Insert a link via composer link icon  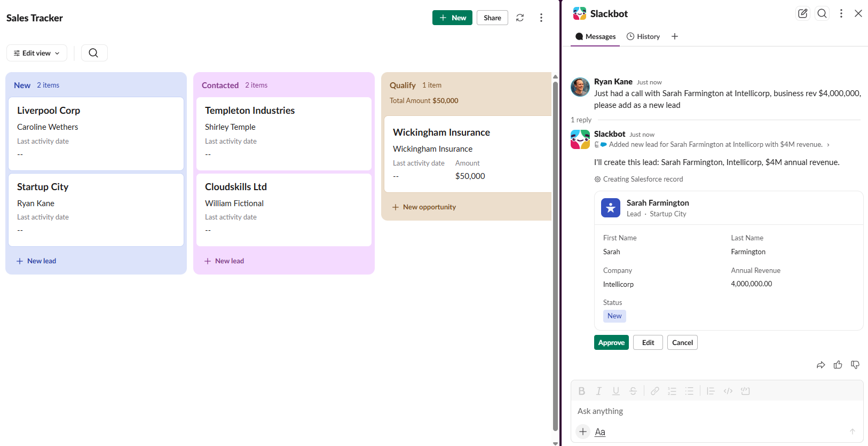(x=655, y=391)
